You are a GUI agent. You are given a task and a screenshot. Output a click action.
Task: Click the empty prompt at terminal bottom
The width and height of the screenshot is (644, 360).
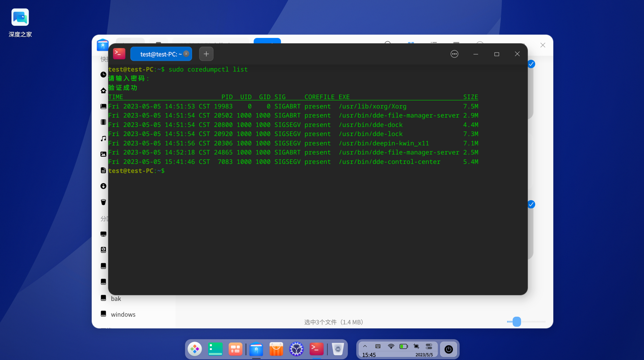136,171
